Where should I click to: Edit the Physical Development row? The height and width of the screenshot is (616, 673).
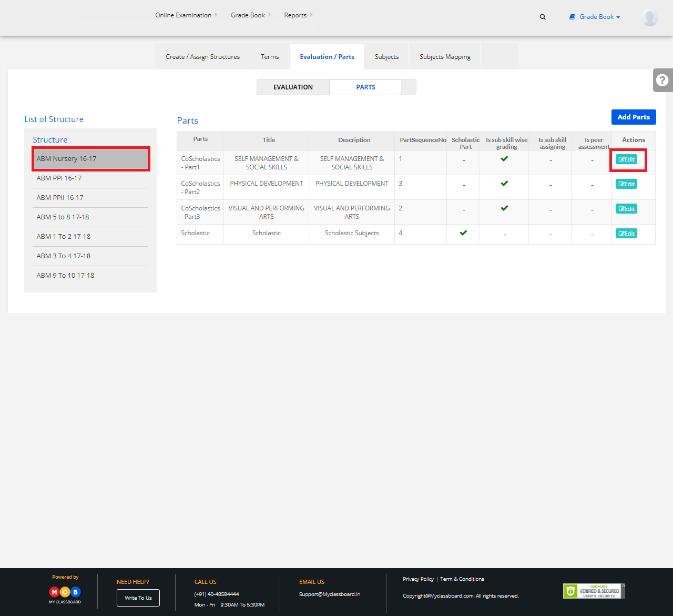click(626, 184)
